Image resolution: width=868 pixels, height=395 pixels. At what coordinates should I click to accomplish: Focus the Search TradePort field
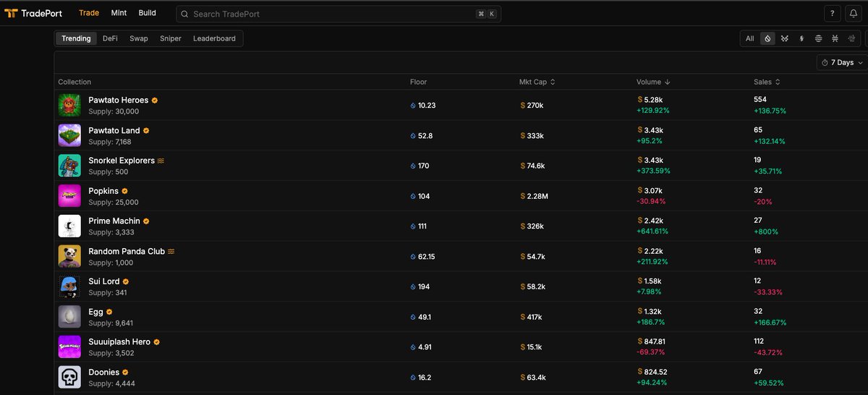click(x=339, y=14)
